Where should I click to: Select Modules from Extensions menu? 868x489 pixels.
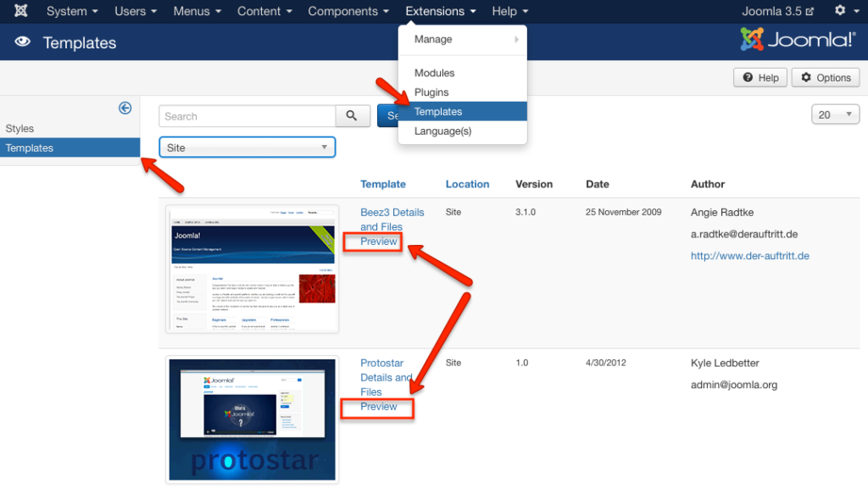coord(462,73)
